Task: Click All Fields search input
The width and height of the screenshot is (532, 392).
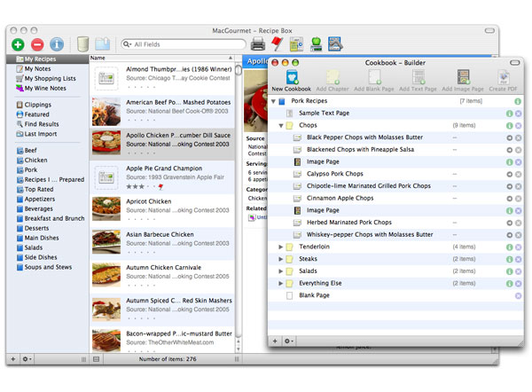Action: click(x=184, y=44)
